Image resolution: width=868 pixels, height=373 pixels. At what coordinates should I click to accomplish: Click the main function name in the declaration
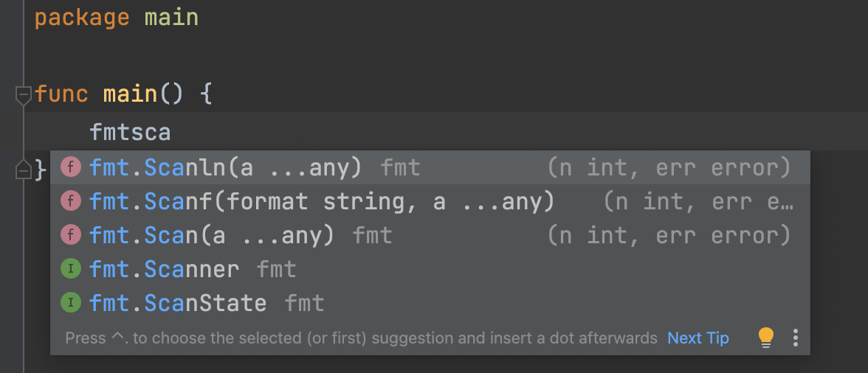point(130,94)
